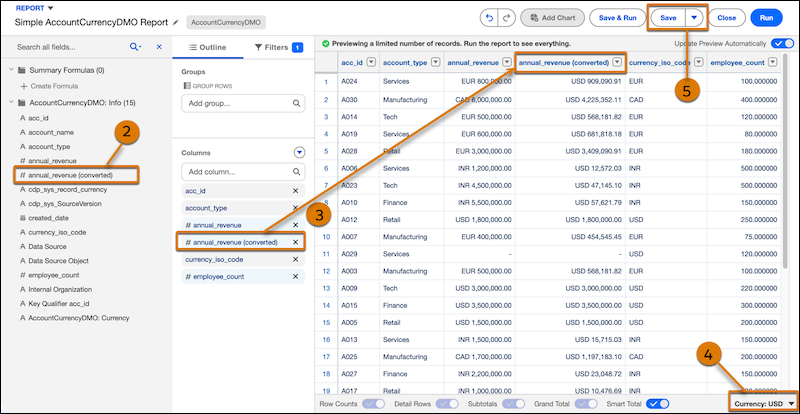Open account_type column header menu
The width and height of the screenshot is (800, 414).
[x=435, y=62]
